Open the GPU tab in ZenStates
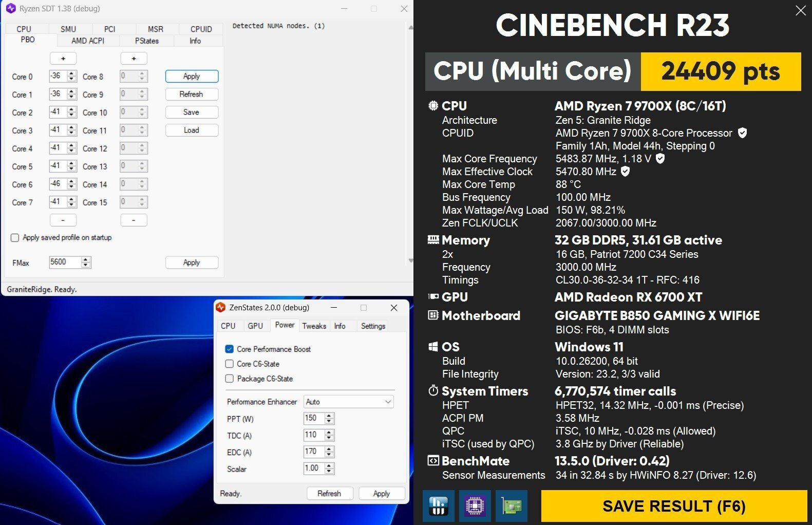 (255, 326)
